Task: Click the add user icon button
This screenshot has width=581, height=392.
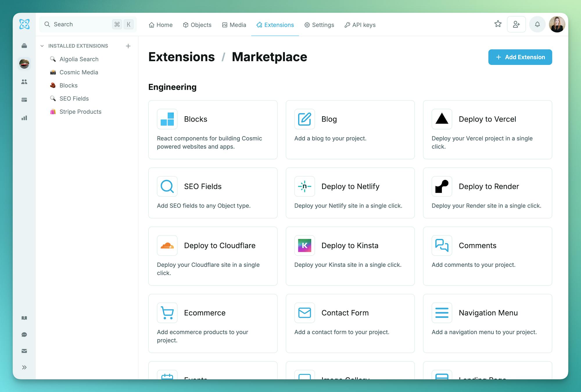Action: (516, 24)
